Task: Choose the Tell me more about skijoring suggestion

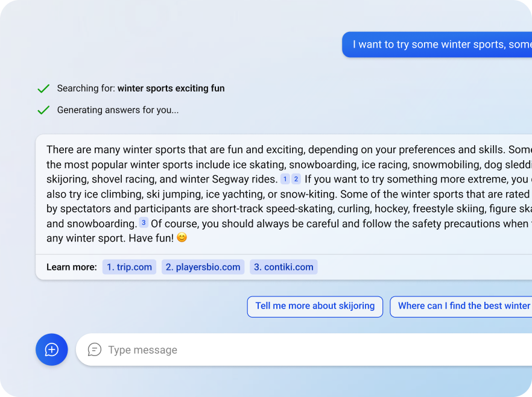Action: [x=315, y=307]
